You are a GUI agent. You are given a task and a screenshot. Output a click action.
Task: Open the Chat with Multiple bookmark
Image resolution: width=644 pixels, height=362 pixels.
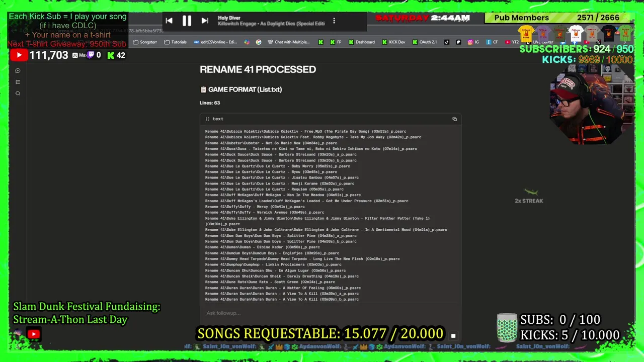[x=289, y=42]
